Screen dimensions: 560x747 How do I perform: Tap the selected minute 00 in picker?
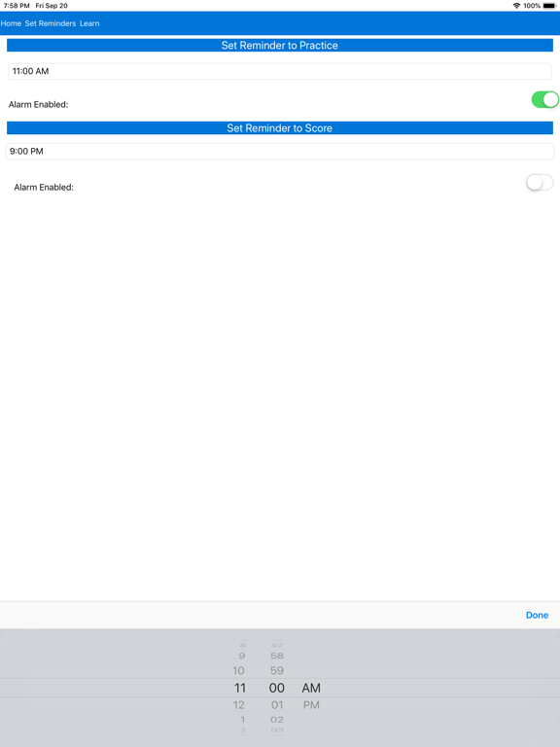tap(277, 688)
